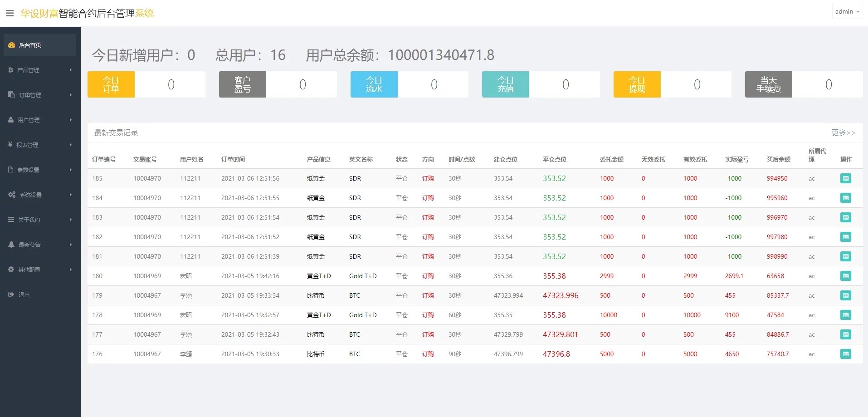This screenshot has height=417, width=868.
Task: Select the 用户管理 user icon
Action: pos(10,120)
